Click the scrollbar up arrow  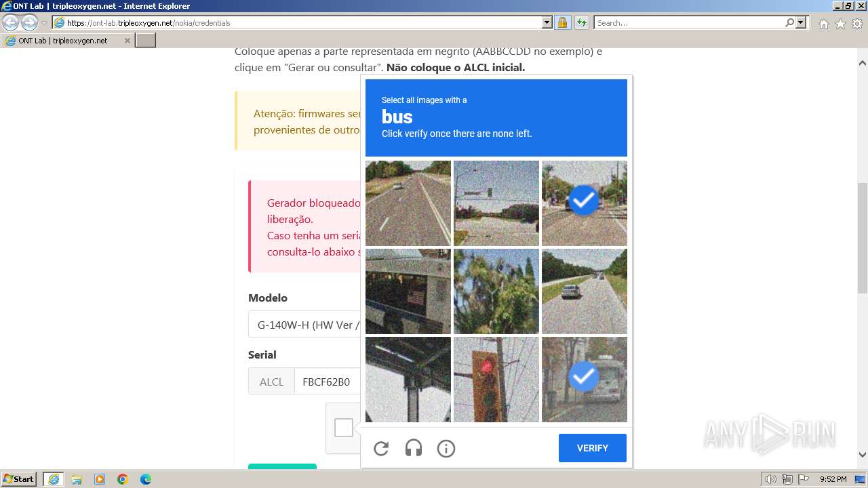(x=863, y=63)
